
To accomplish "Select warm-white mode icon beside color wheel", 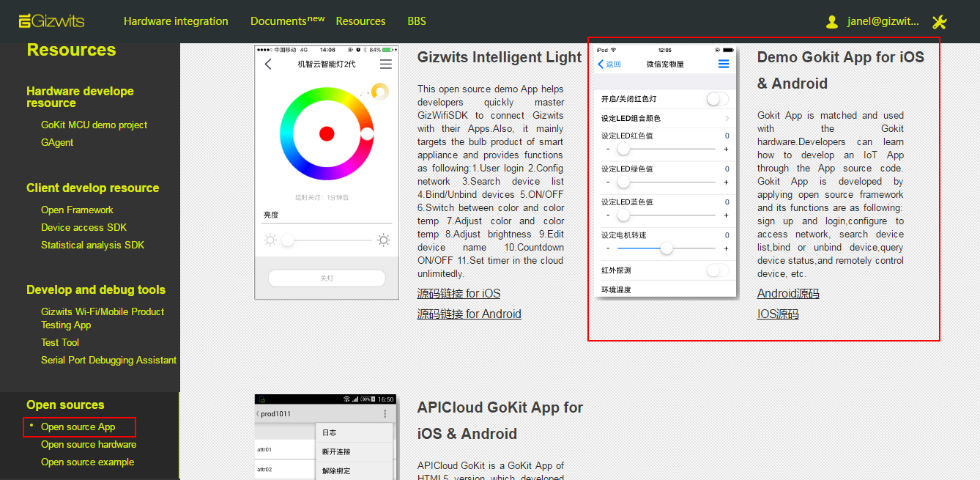I will [x=380, y=90].
